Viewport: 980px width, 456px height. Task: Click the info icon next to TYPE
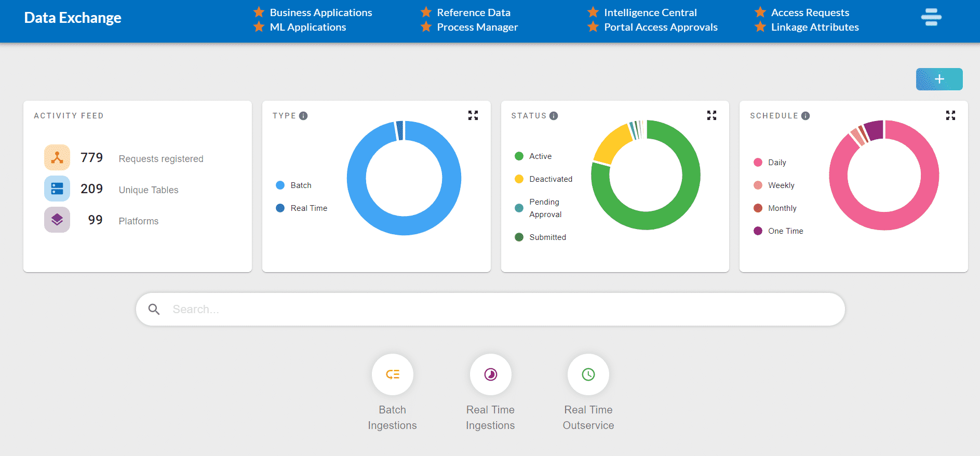click(303, 116)
